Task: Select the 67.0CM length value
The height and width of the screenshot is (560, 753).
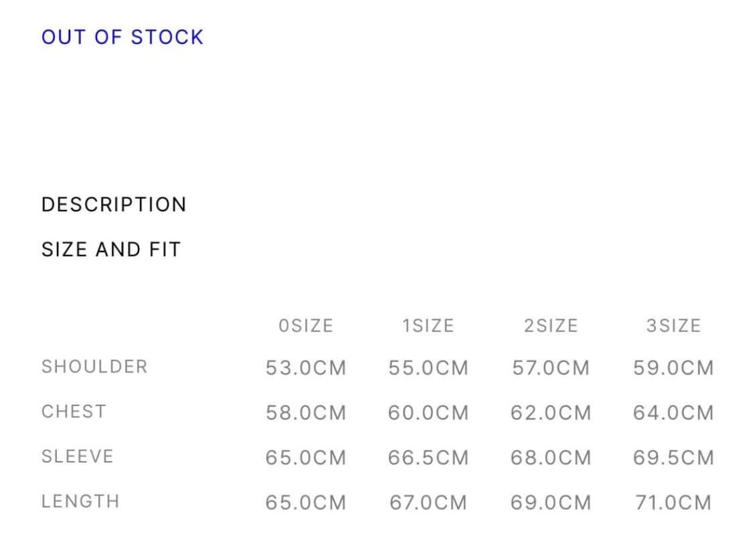Action: click(x=428, y=502)
